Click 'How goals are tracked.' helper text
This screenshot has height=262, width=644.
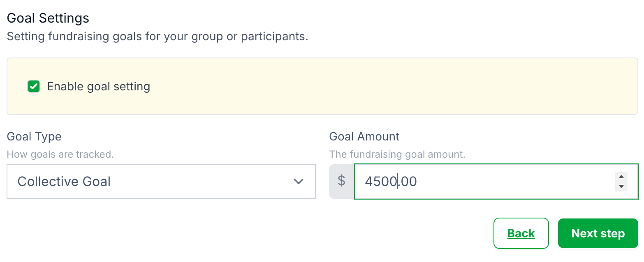click(x=60, y=155)
